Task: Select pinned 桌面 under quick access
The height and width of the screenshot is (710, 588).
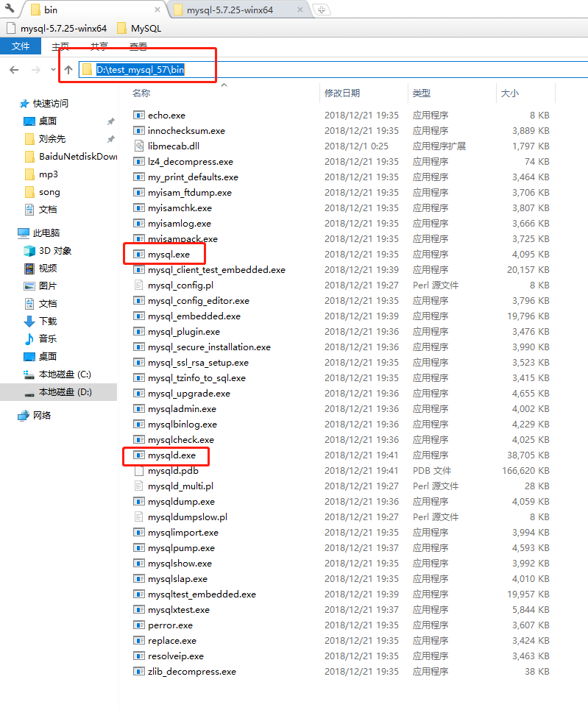Action: pyautogui.click(x=40, y=121)
